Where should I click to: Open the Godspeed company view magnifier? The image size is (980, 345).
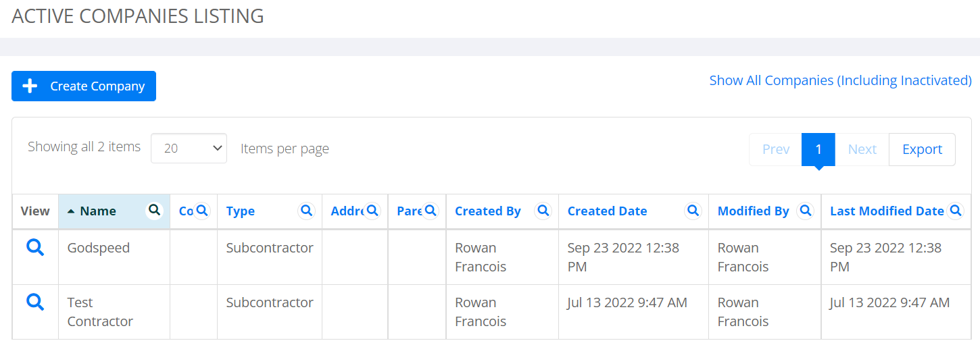(x=35, y=248)
